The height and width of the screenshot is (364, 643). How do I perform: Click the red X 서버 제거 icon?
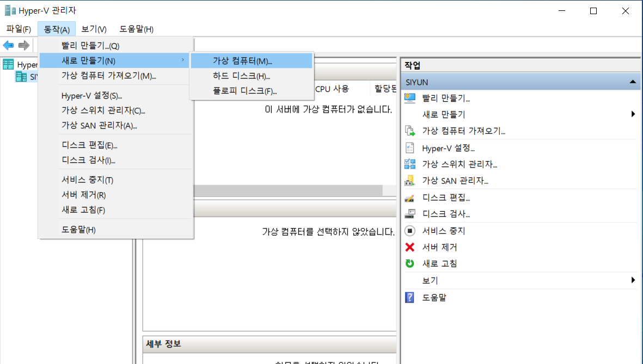click(409, 247)
